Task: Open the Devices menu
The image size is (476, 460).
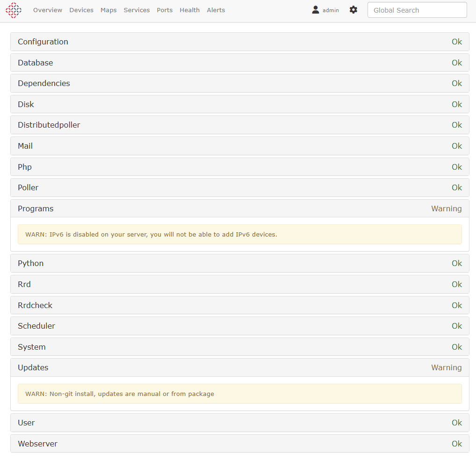Action: 81,10
